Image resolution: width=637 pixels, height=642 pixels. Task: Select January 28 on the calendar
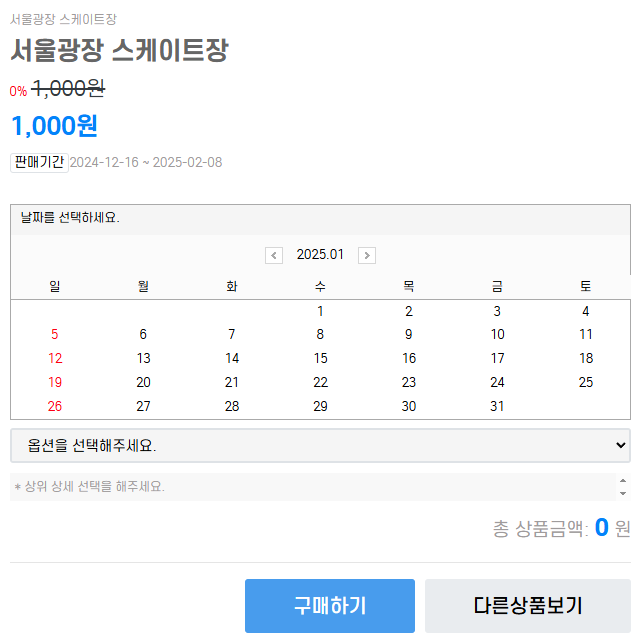pos(232,406)
